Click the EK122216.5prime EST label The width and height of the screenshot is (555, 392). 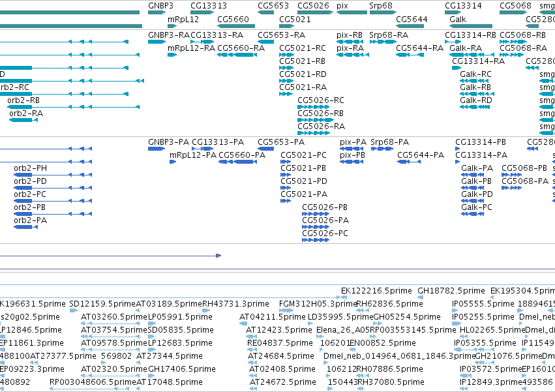pos(376,291)
